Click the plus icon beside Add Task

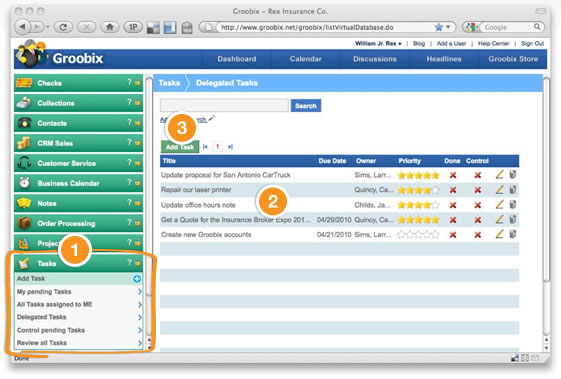(x=137, y=279)
